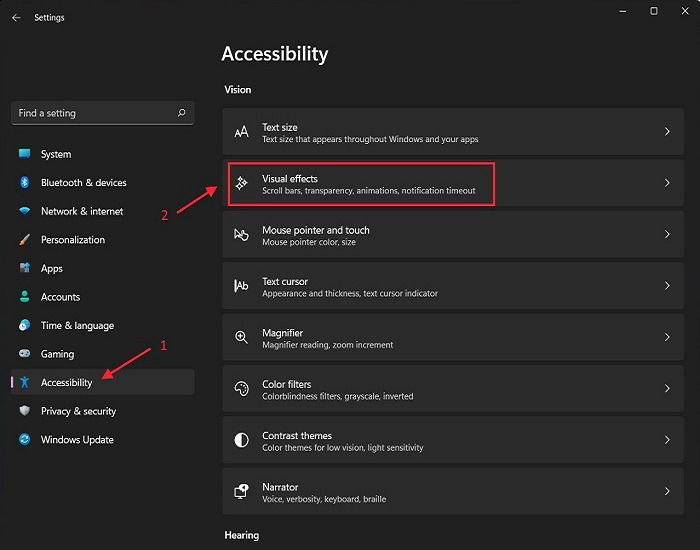This screenshot has height=550, width=700.
Task: Click the Accessibility page heading
Action: 275,54
